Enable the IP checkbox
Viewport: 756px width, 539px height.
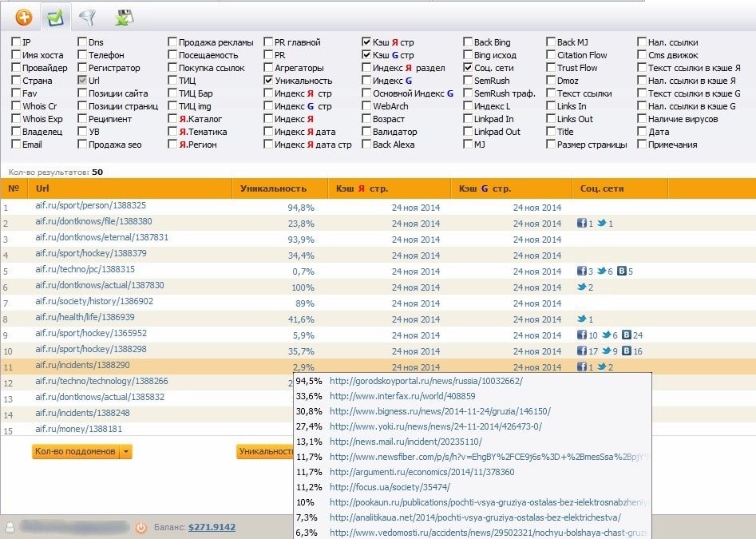pyautogui.click(x=16, y=42)
